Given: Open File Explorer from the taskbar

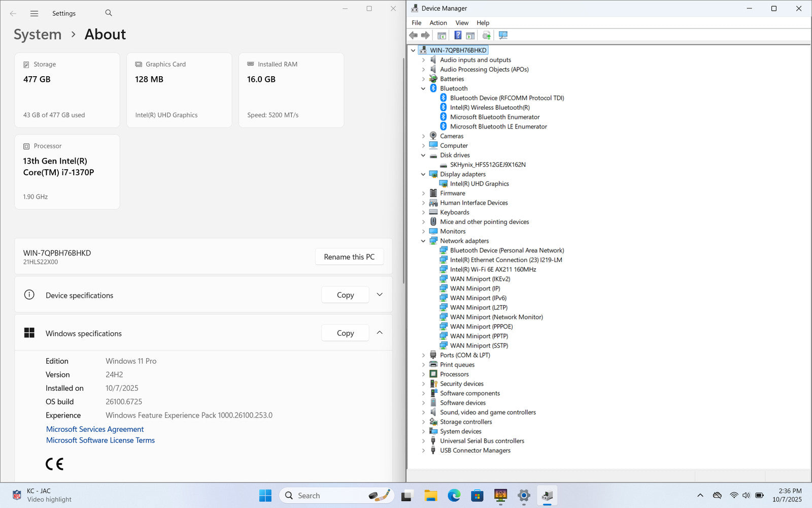Looking at the screenshot, I should (430, 496).
